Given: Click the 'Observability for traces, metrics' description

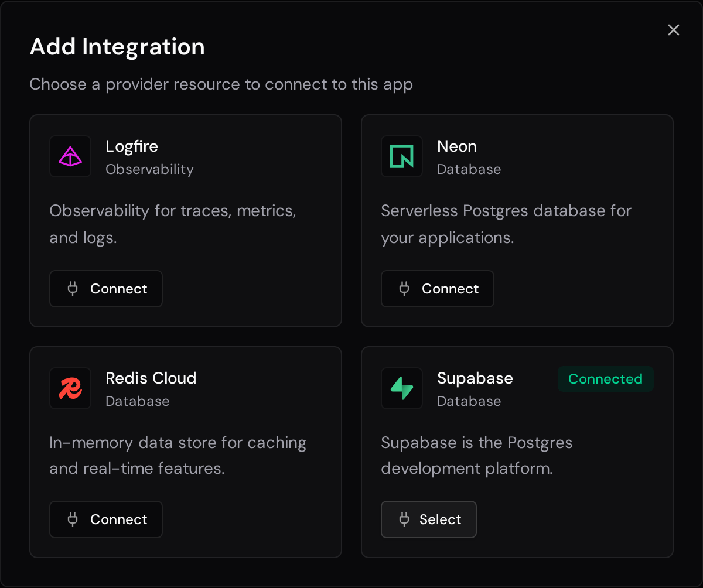Looking at the screenshot, I should 173,224.
